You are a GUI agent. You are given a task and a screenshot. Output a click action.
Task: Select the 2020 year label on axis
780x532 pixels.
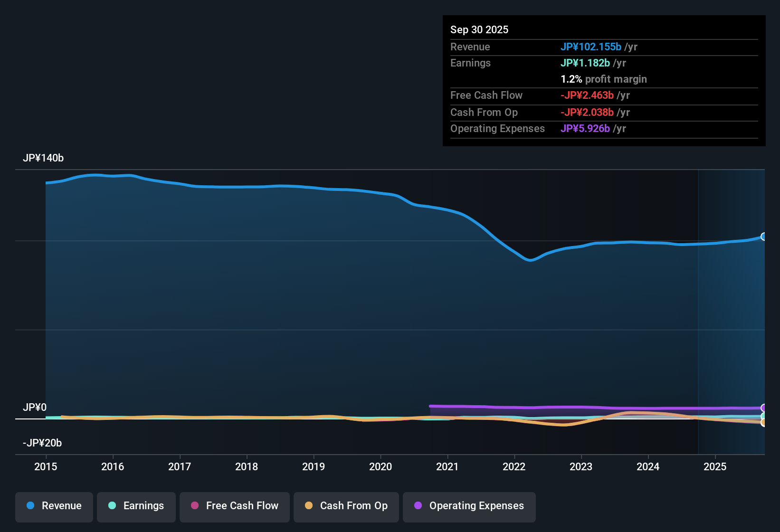[380, 467]
